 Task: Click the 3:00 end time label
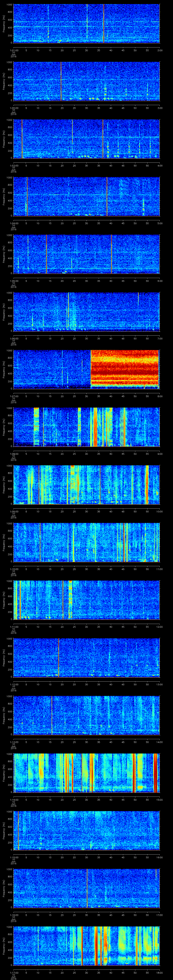pyautogui.click(x=160, y=108)
